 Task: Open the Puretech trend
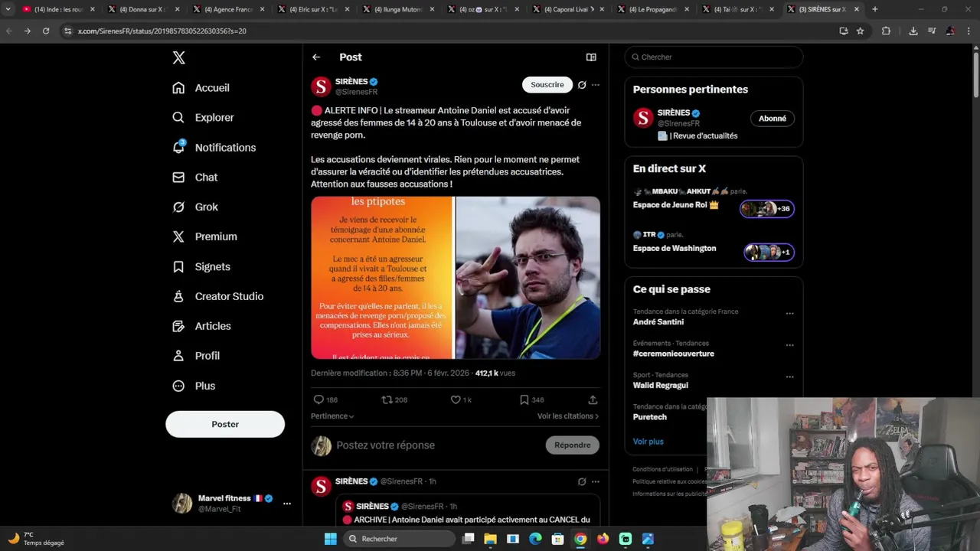650,417
